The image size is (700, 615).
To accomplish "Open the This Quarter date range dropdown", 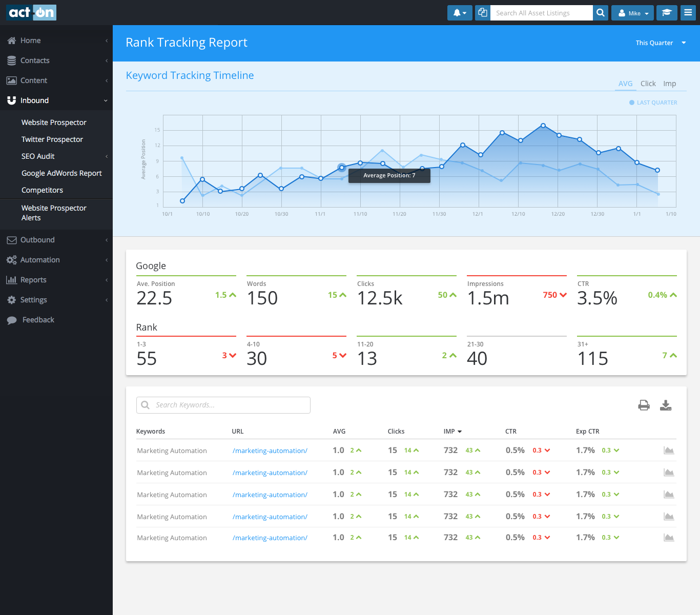I will point(660,43).
